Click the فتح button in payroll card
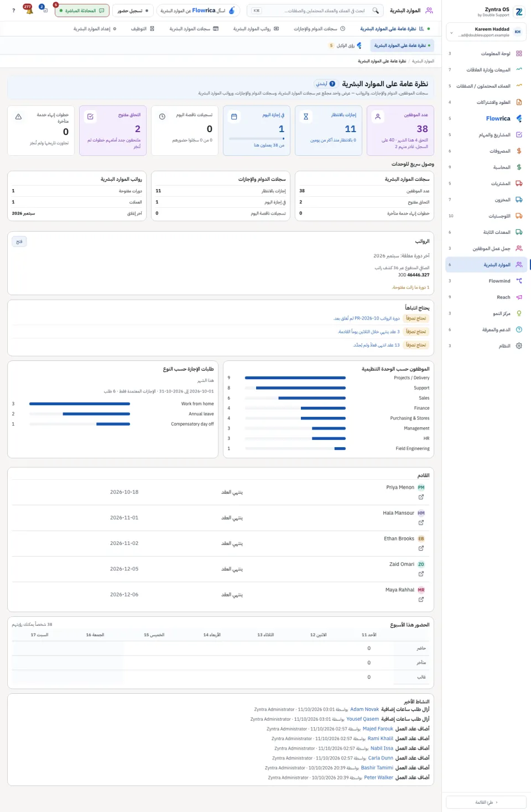 tap(19, 242)
